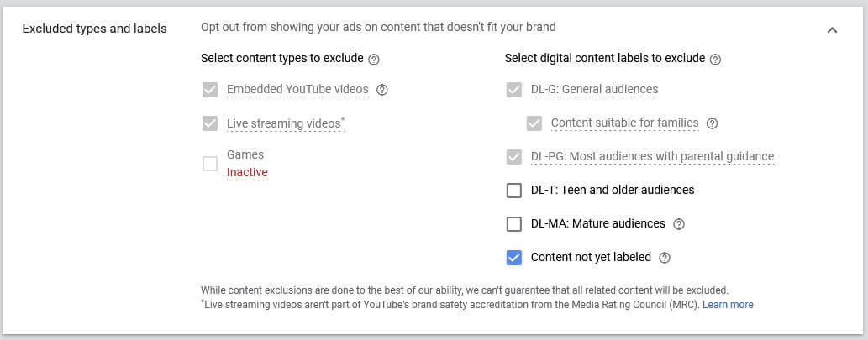Toggle Embedded YouTube videos checkbox

pyautogui.click(x=210, y=90)
